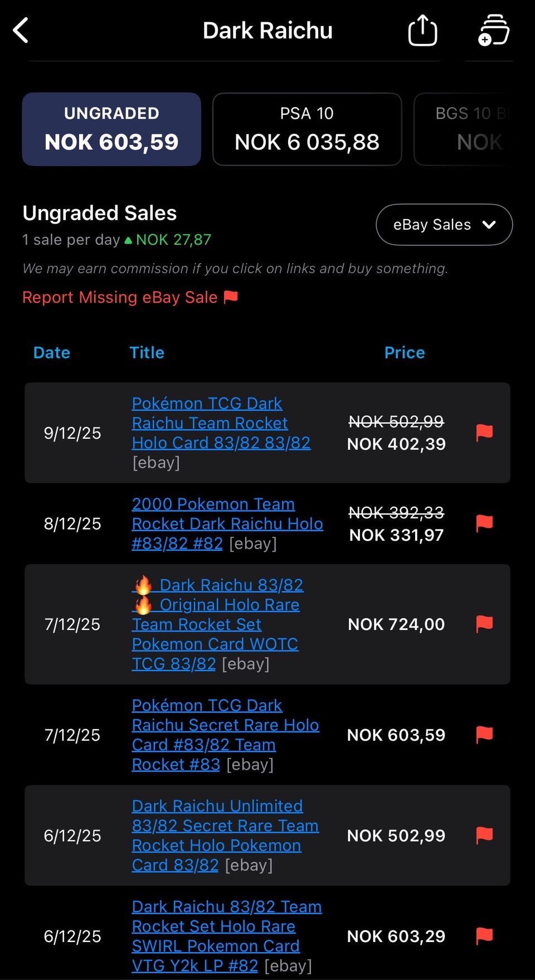
Task: Flag the NOK 502,99 sale on 6/12/25
Action: 484,835
